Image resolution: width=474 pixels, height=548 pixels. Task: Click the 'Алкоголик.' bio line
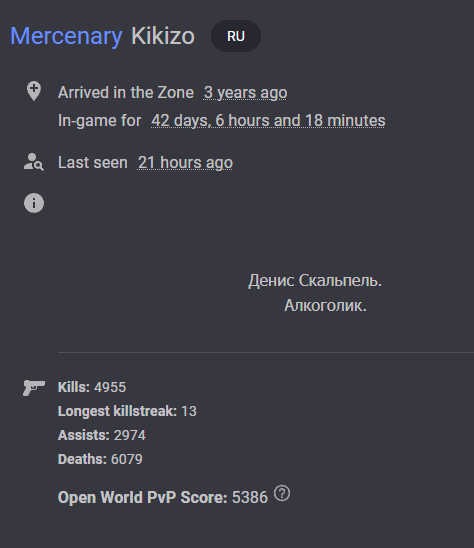(x=325, y=305)
